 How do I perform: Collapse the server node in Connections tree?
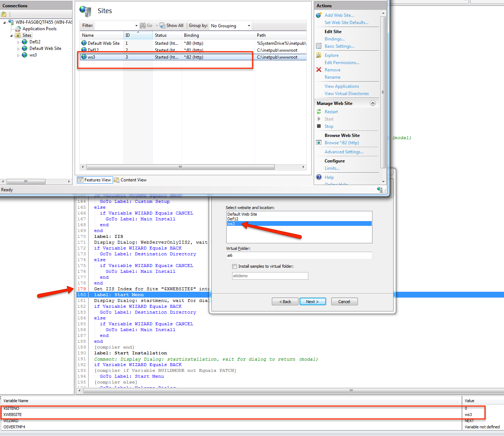click(5, 22)
